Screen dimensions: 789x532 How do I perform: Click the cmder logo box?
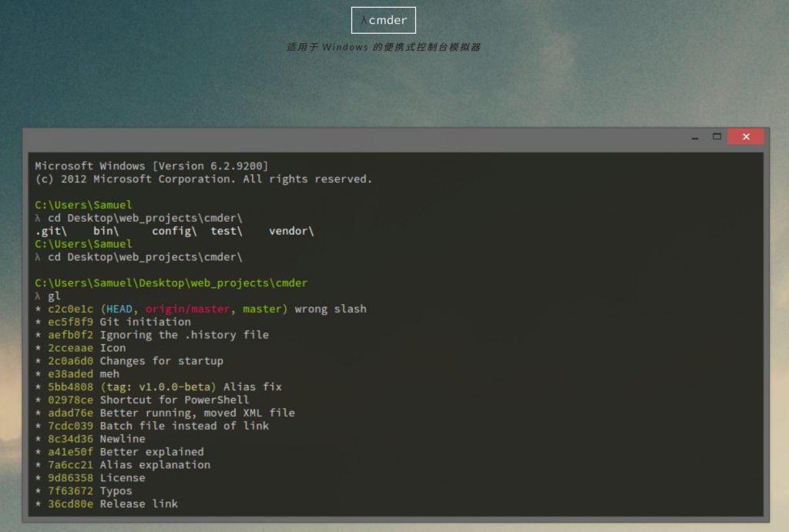point(384,20)
